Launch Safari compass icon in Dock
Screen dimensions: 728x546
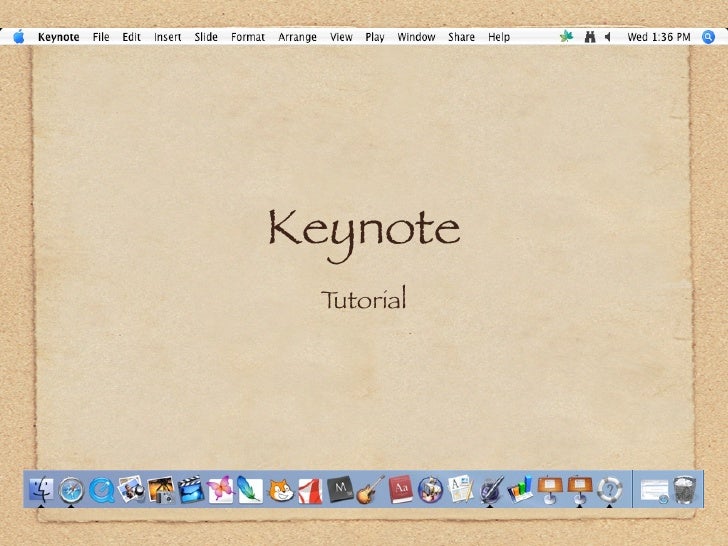pyautogui.click(x=71, y=490)
